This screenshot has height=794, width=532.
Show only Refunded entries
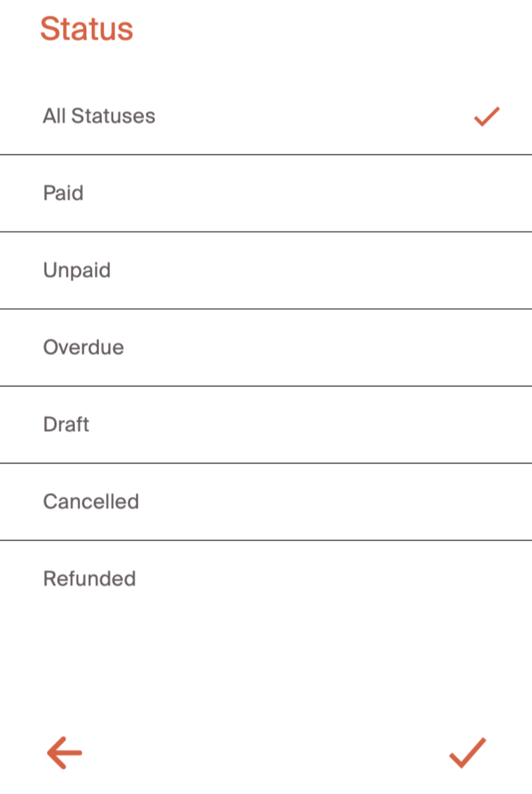[89, 578]
